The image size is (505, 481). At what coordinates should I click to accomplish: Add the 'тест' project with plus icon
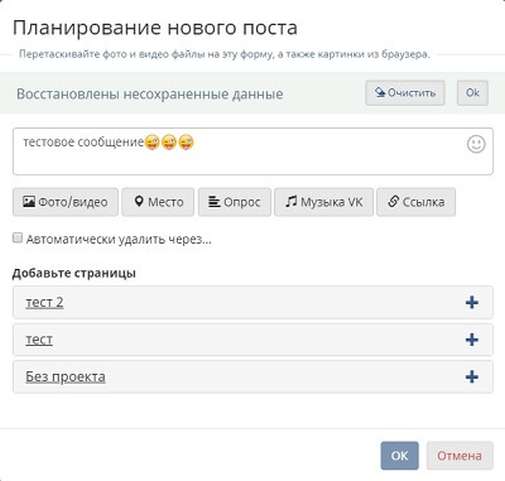(472, 340)
